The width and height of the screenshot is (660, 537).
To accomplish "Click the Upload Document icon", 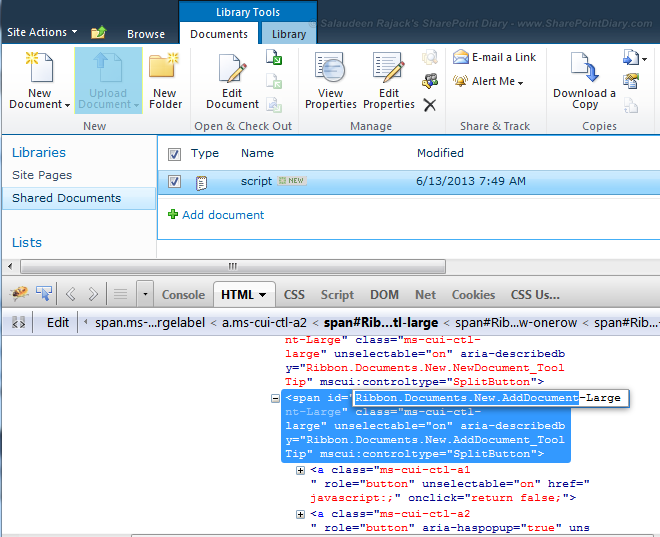I will click(108, 67).
